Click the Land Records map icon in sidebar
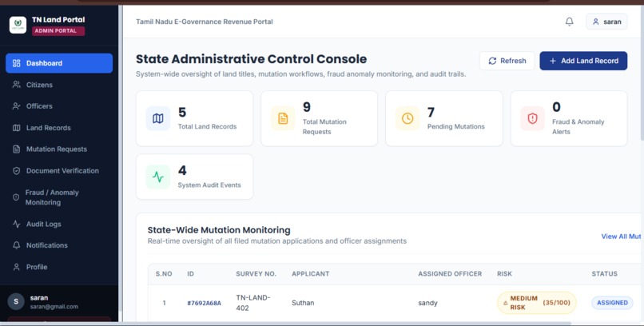The height and width of the screenshot is (326, 644). point(17,128)
